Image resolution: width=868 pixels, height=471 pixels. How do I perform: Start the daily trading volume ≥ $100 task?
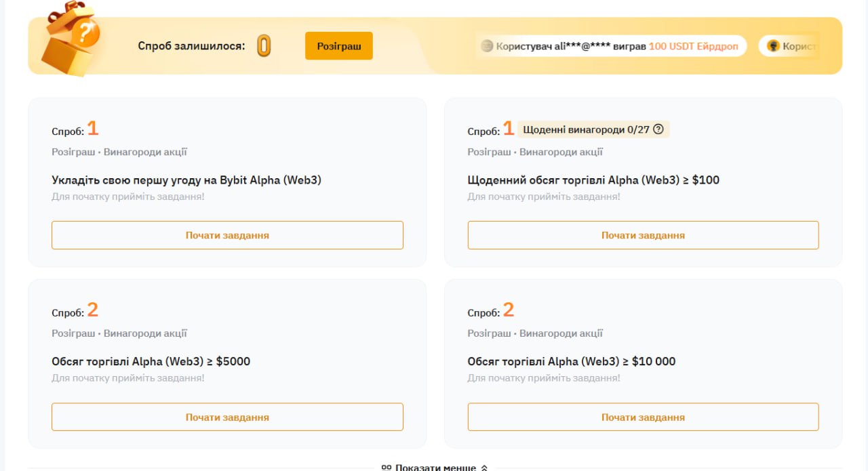(643, 235)
